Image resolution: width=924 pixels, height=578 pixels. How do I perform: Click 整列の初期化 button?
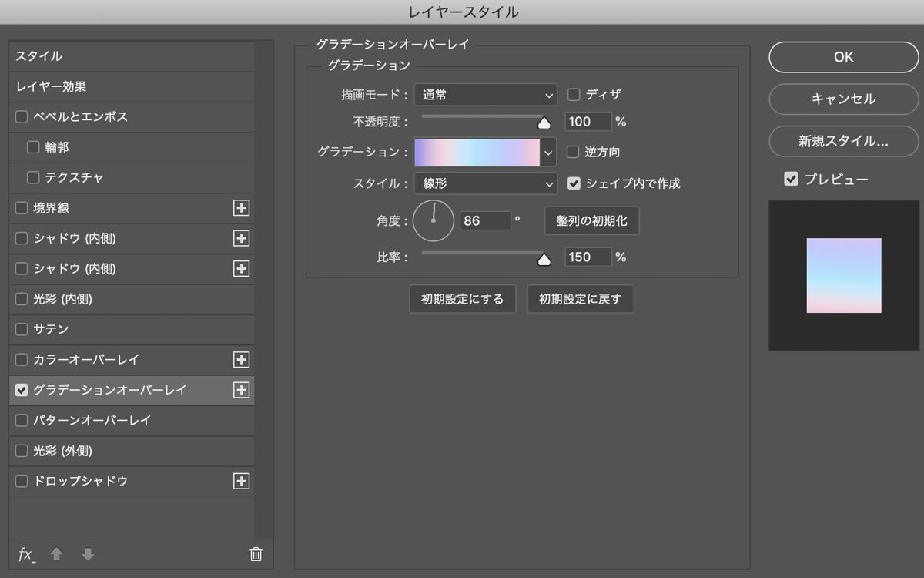592,221
